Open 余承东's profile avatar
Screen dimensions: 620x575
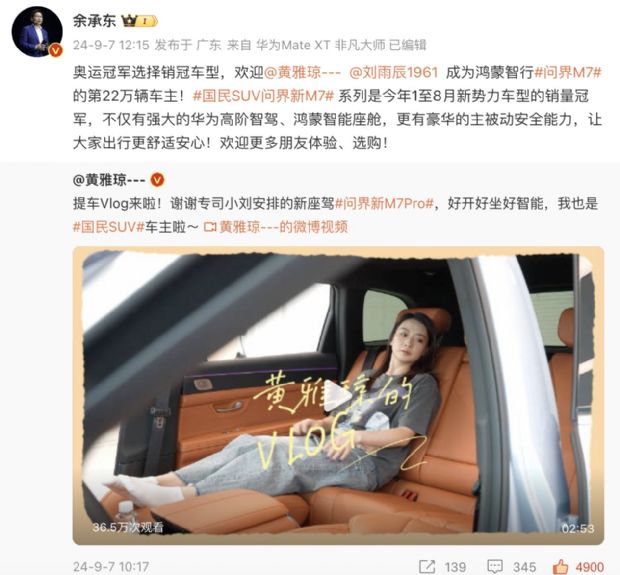[x=37, y=32]
